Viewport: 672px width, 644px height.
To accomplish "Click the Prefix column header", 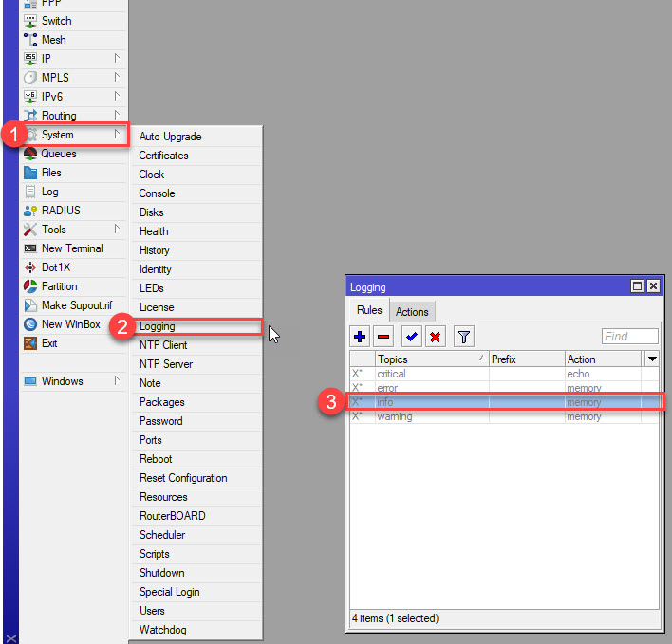I will coord(527,359).
